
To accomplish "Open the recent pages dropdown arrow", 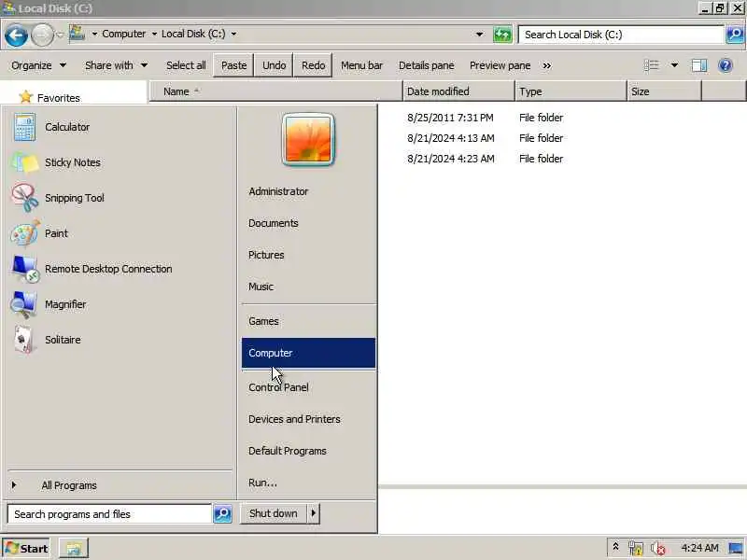I will click(60, 35).
